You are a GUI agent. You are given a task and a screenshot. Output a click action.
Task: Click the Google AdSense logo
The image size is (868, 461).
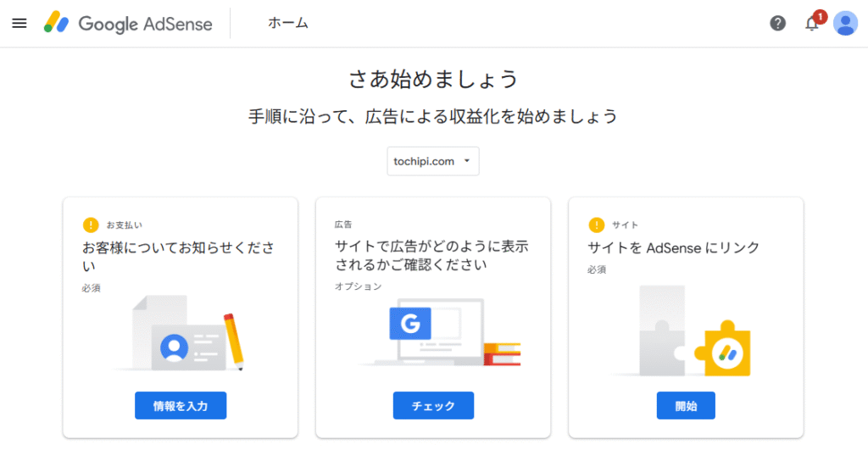[x=128, y=23]
